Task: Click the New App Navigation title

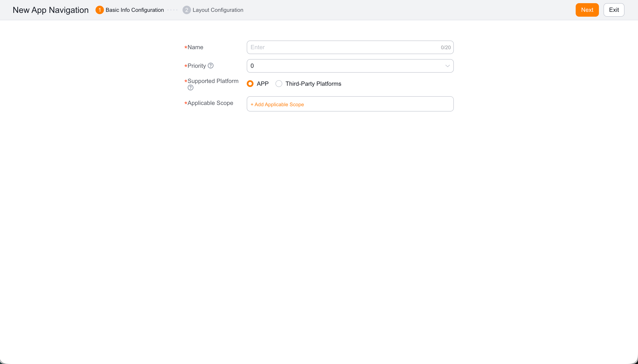Action: [50, 10]
